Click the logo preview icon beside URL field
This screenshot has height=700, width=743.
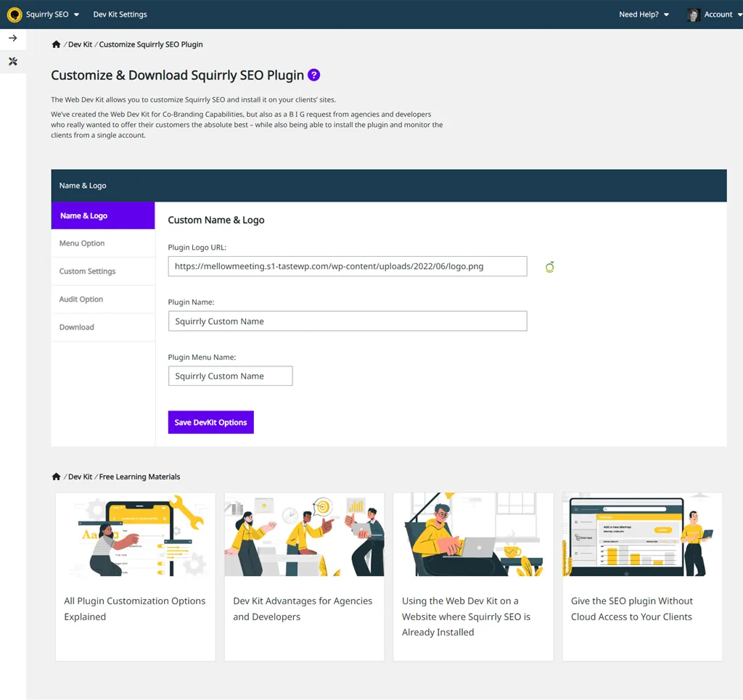coord(550,267)
